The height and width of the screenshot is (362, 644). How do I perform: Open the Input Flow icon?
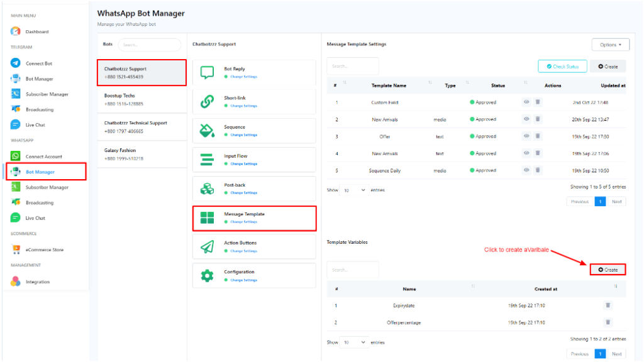[207, 160]
